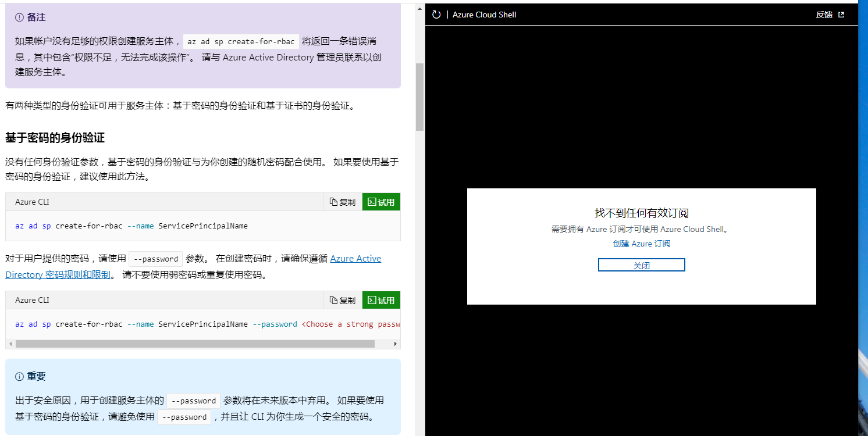Click the Azure Cloud Shell restart icon
The height and width of the screenshot is (436, 868).
click(x=436, y=15)
